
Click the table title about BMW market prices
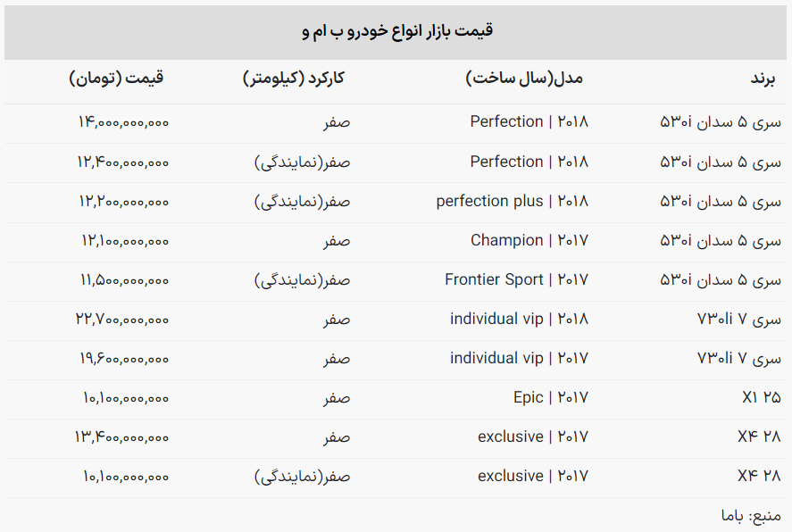[x=397, y=32]
